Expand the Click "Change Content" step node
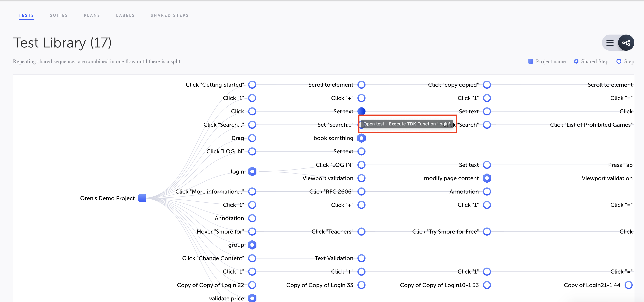The width and height of the screenshot is (644, 302). [252, 258]
